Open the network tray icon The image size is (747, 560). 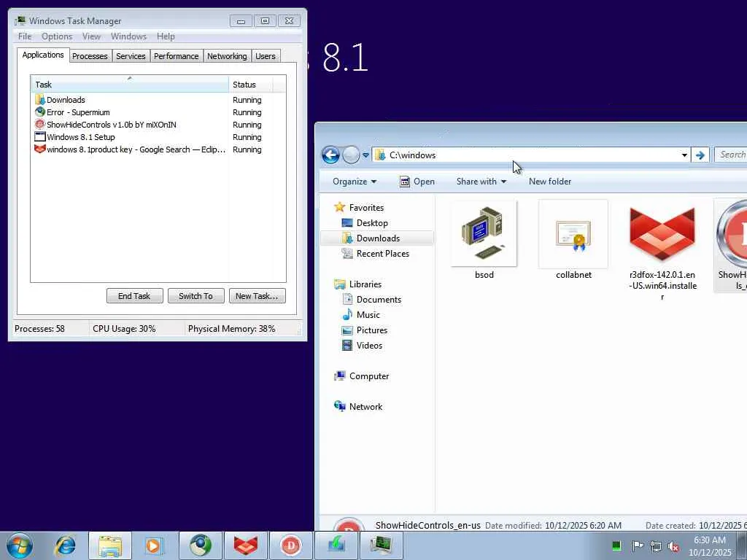click(x=656, y=546)
